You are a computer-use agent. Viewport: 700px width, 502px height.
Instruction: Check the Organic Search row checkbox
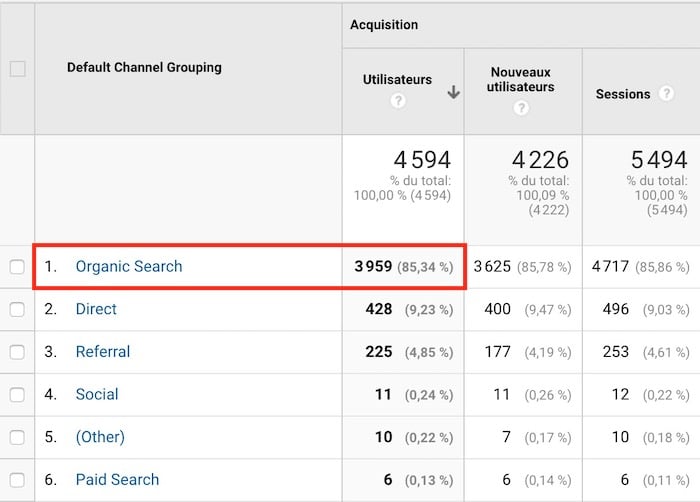(x=17, y=267)
